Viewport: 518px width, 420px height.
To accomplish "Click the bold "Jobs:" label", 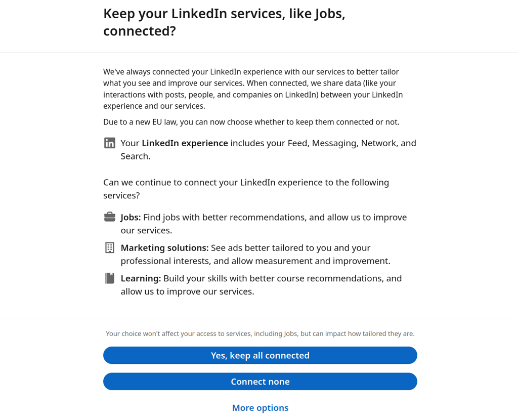I will click(131, 218).
